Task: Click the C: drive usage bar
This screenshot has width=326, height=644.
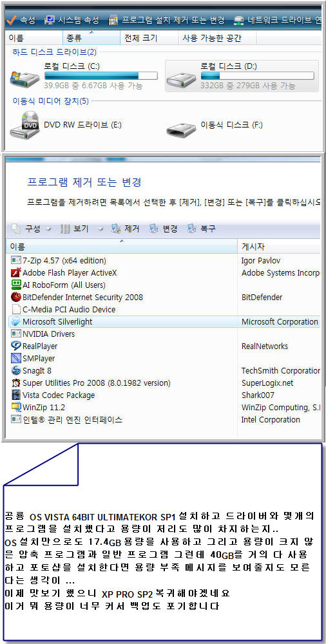Action: [x=101, y=76]
